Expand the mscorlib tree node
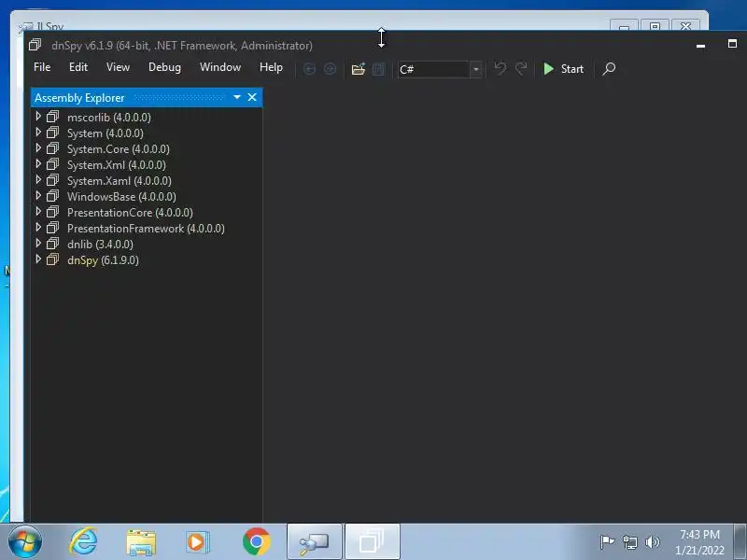This screenshot has width=747, height=560. [38, 116]
